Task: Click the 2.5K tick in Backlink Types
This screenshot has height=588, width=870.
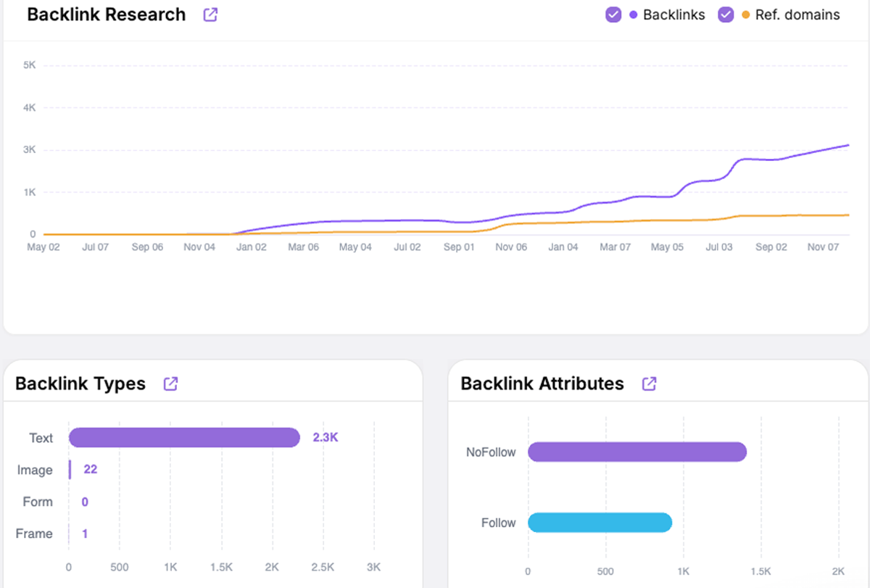Action: pyautogui.click(x=323, y=566)
